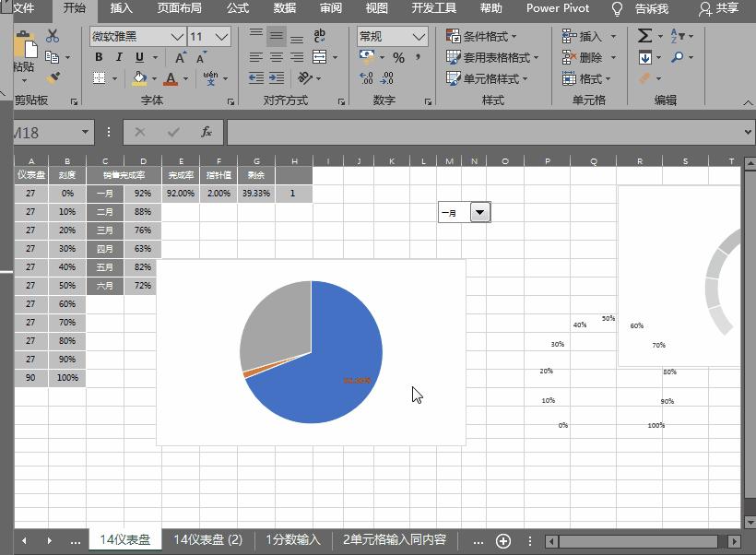Open the font size dropdown showing 11

tap(219, 36)
